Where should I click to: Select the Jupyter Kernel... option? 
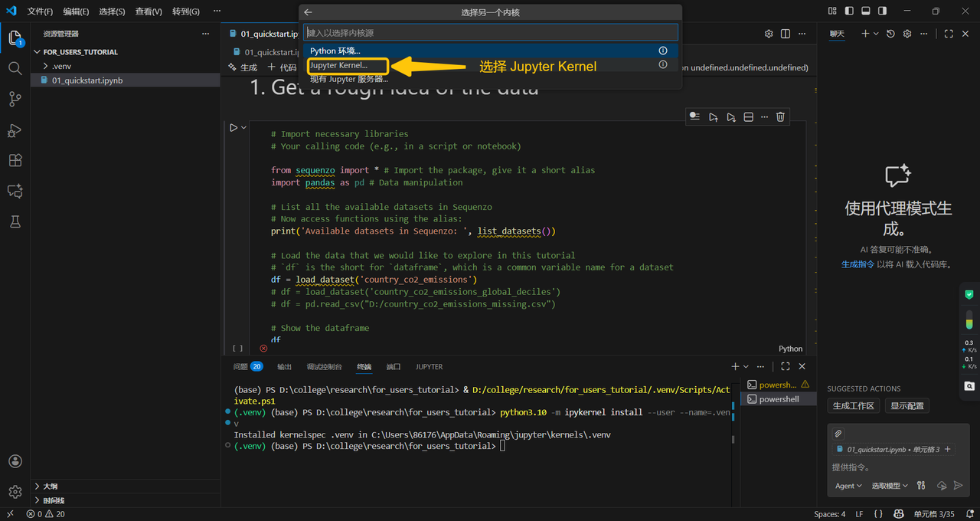coord(338,65)
